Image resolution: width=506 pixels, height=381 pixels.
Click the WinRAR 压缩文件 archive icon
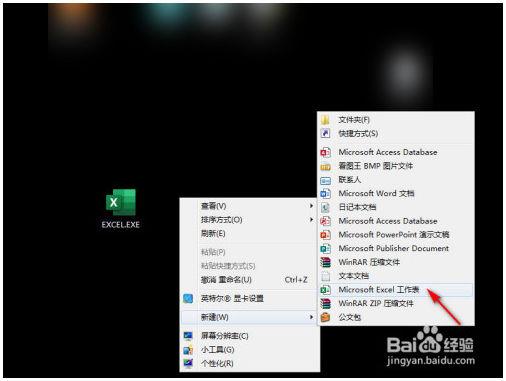click(x=325, y=262)
